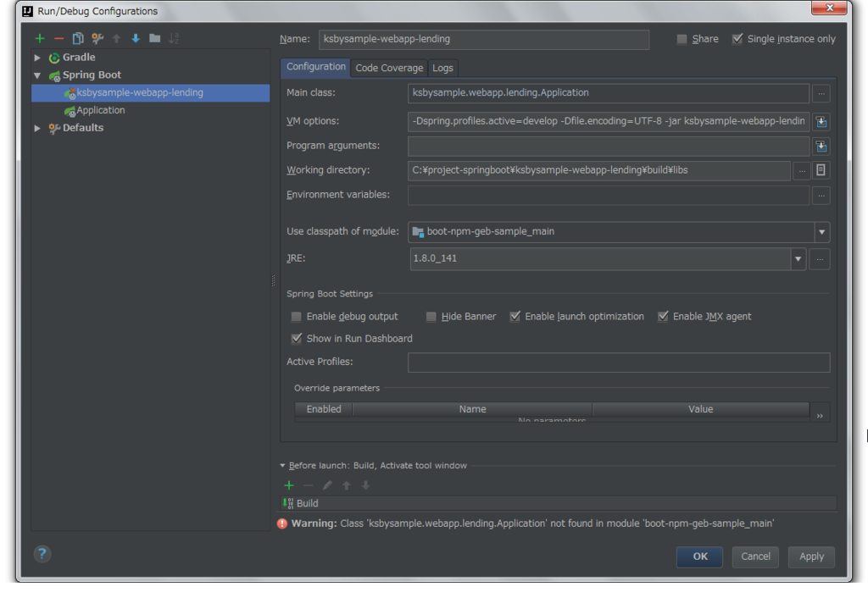Open the classpath module dropdown

(x=822, y=232)
